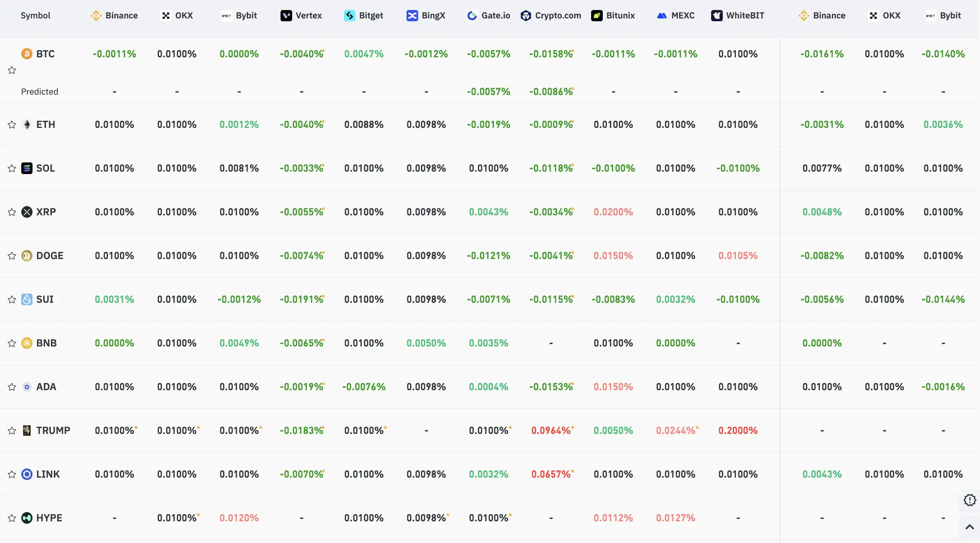Click TRUMP WhiteBIT 0.2000% funding rate

[738, 431]
